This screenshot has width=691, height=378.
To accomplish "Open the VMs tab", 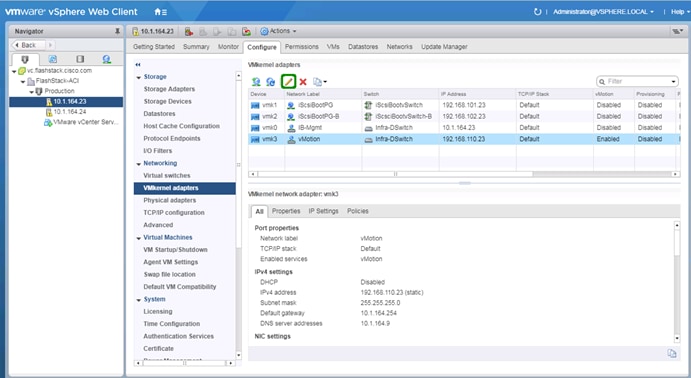I will (333, 47).
